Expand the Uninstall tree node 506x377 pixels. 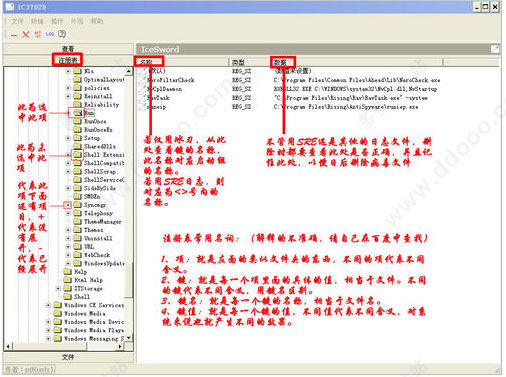tap(68, 238)
